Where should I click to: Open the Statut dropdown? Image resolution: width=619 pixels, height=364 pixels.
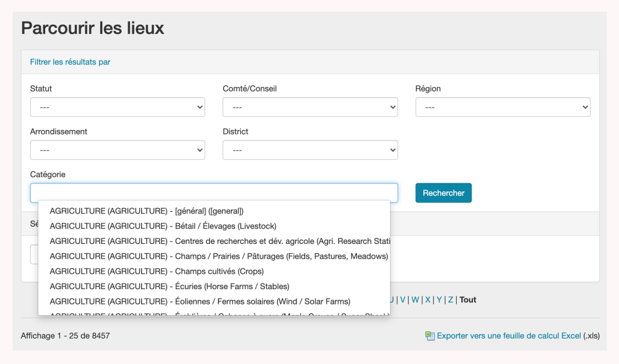coord(118,107)
